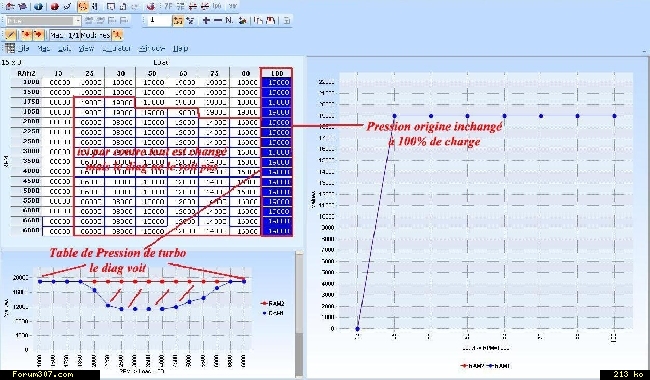Click the red round icon in the top toolbar
Screen dimensions: 650x380
54,6
